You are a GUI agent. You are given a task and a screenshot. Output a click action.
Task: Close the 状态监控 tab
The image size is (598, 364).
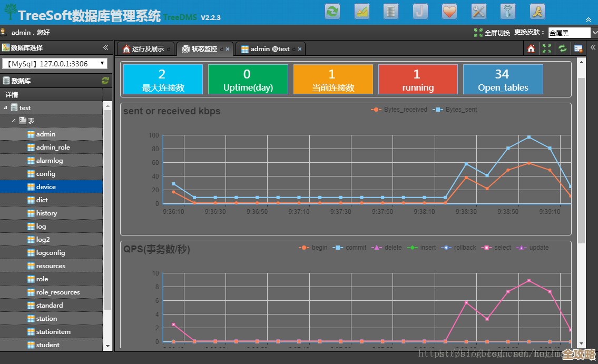[228, 49]
